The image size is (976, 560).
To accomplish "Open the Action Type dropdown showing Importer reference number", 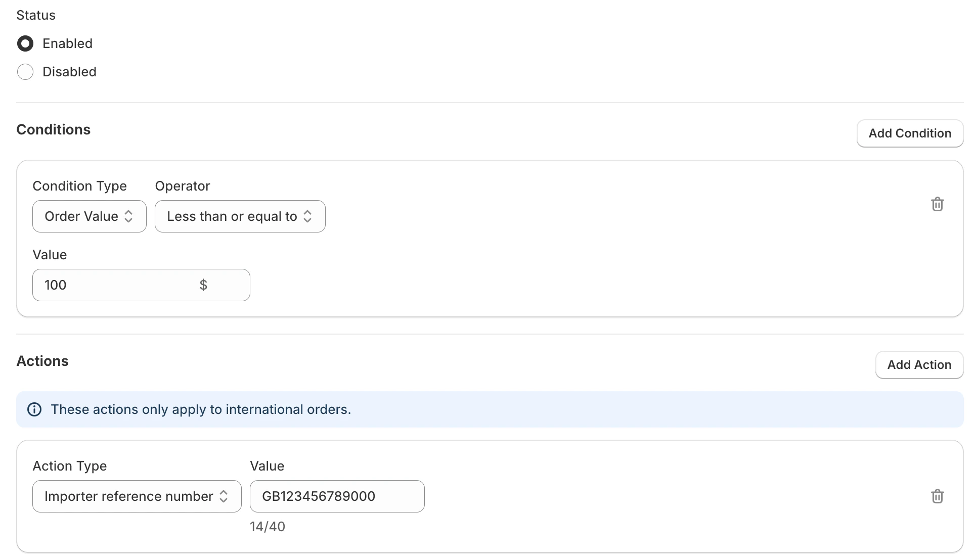I will (x=136, y=496).
